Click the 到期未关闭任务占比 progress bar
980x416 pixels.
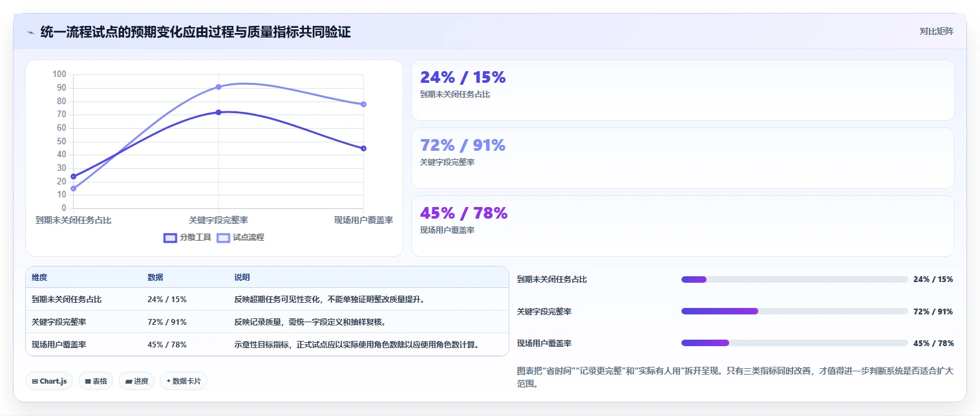coord(794,279)
